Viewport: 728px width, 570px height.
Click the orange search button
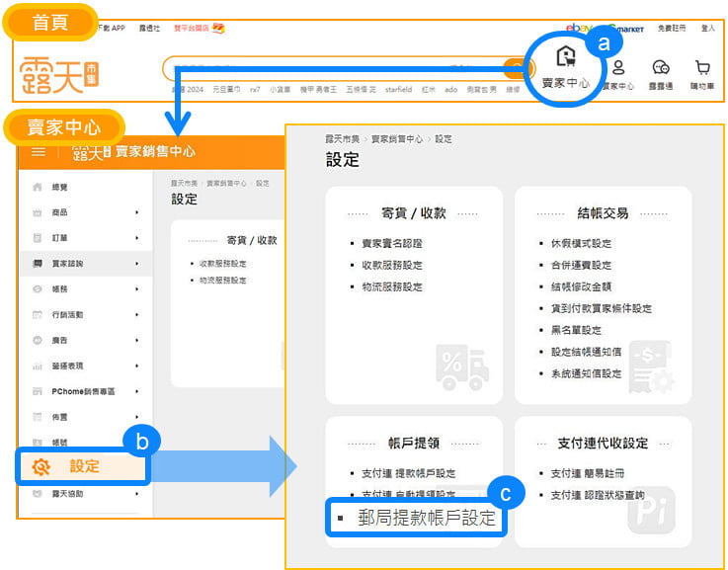point(516,68)
